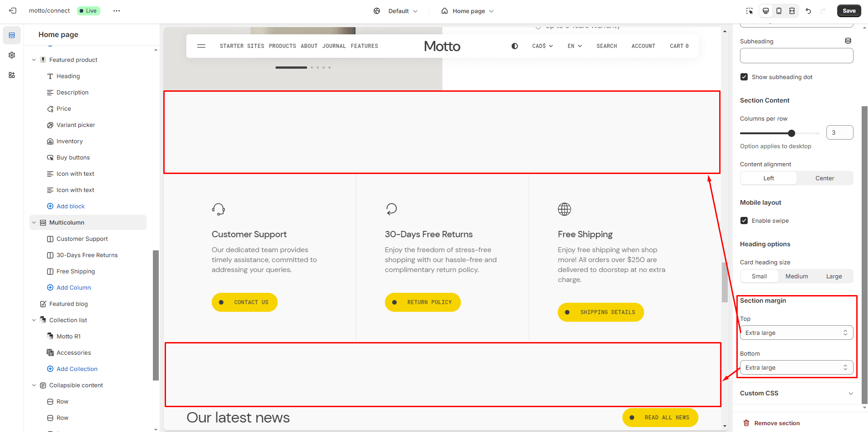This screenshot has height=432, width=868.
Task: Open CAD$ currency dropdown in store header
Action: [x=542, y=46]
